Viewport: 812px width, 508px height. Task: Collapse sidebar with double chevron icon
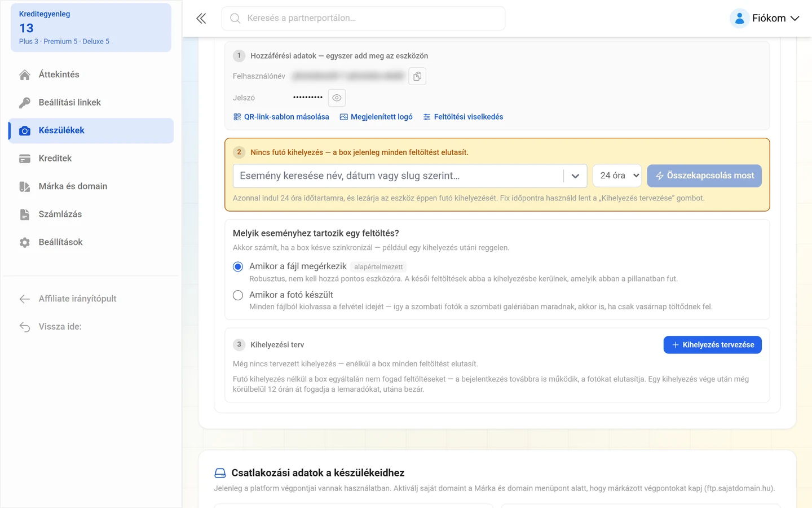pos(201,18)
